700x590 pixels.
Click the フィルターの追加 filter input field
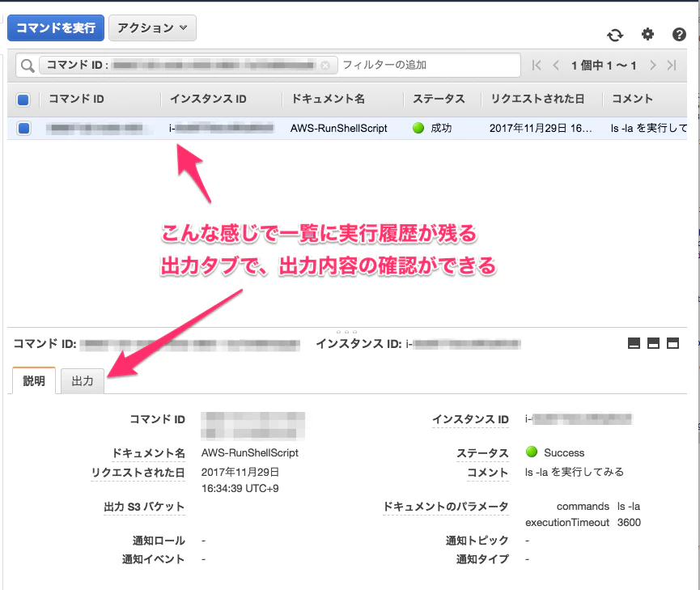[429, 66]
